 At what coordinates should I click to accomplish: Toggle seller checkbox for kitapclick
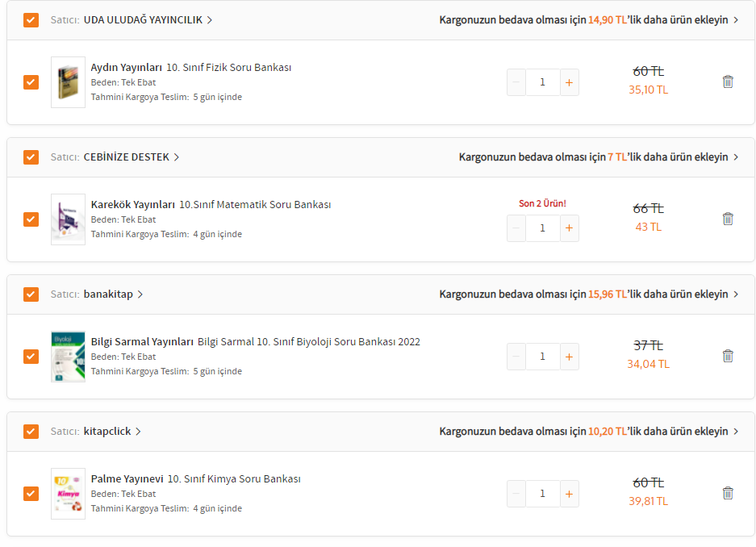click(31, 432)
